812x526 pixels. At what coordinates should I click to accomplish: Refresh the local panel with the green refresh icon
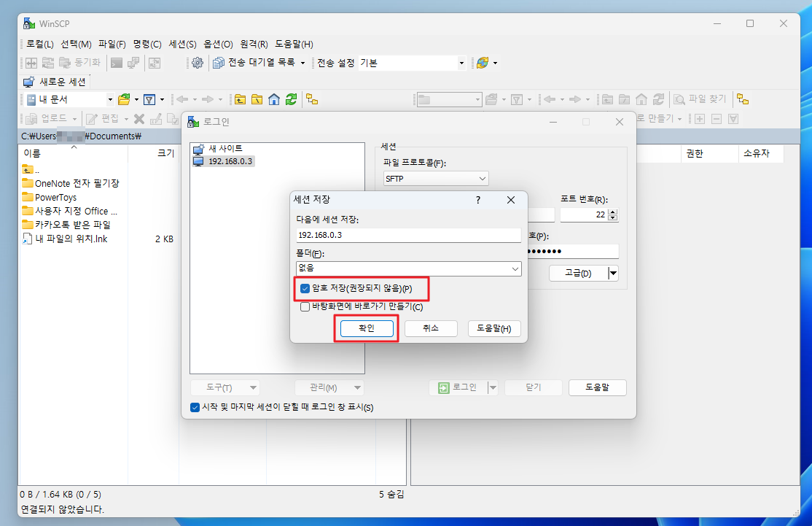pyautogui.click(x=290, y=98)
